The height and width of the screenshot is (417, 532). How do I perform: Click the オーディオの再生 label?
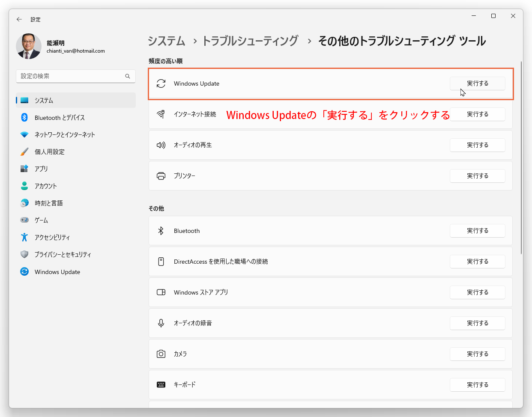click(x=193, y=145)
